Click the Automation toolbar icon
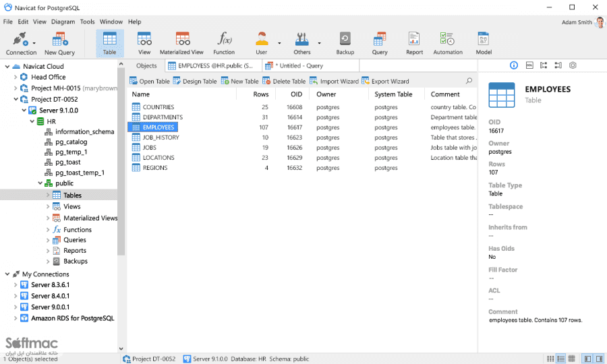 448,43
